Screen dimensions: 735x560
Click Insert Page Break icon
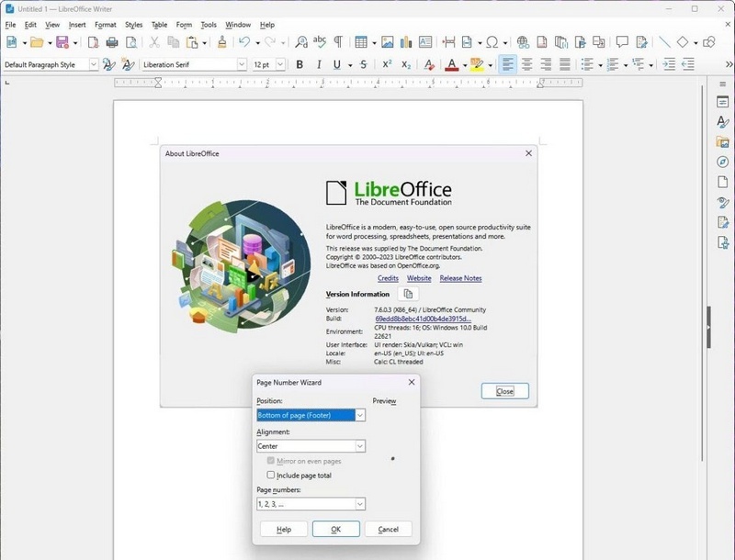coord(448,42)
